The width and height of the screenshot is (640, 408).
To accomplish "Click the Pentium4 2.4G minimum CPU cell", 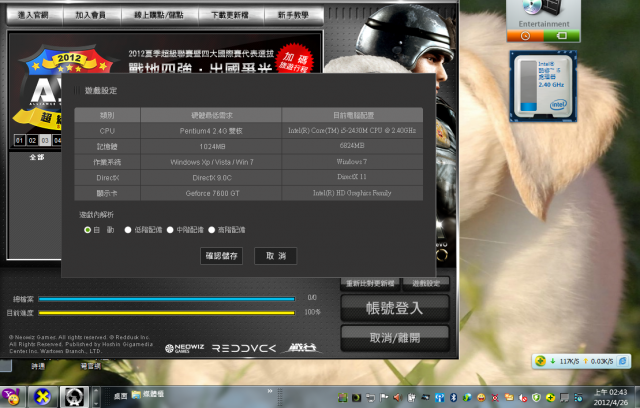I will [x=211, y=131].
